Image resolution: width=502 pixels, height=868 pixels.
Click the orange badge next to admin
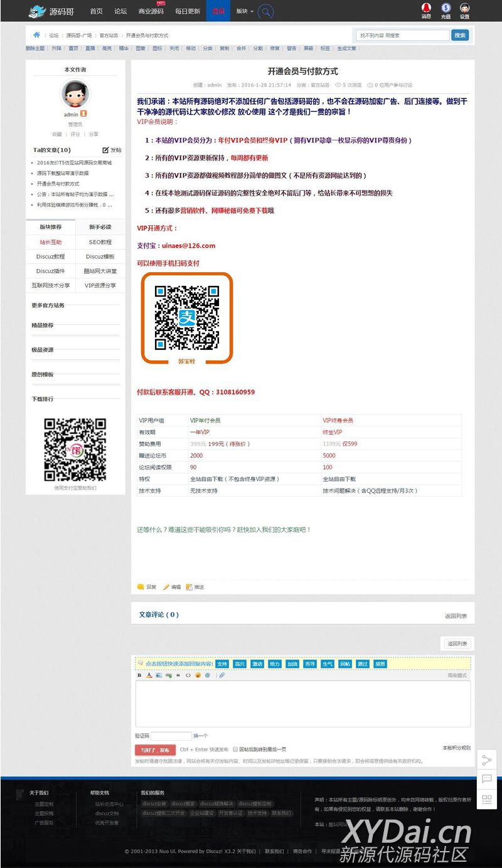pyautogui.click(x=83, y=114)
